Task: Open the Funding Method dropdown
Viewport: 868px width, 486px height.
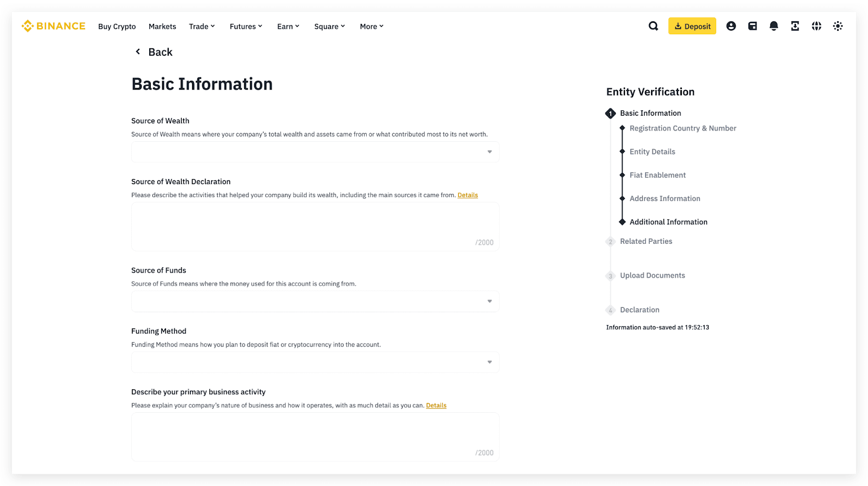Action: tap(315, 362)
